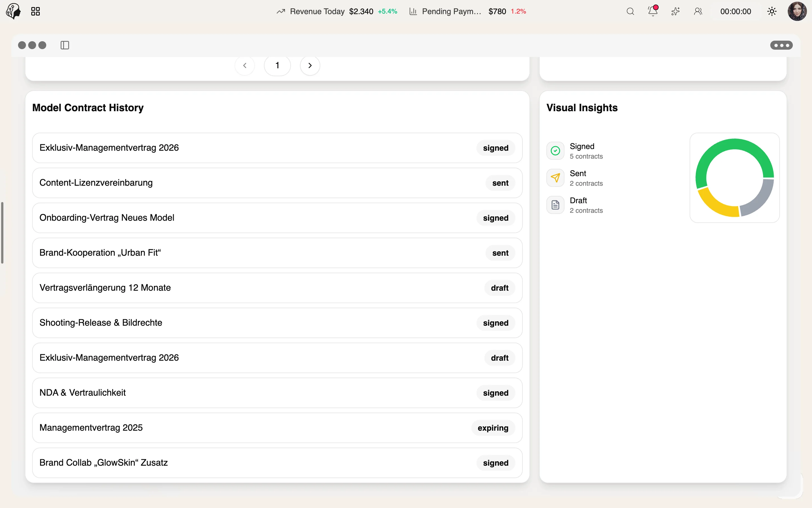Open the first Exklusiv-Managementvertrag 2026 signed row
The image size is (812, 508).
click(277, 148)
